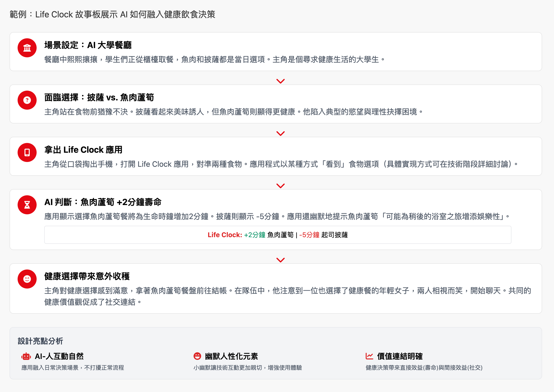Click the 健康選擇帶來意外收穫 heading
The image size is (554, 392).
coord(87,276)
